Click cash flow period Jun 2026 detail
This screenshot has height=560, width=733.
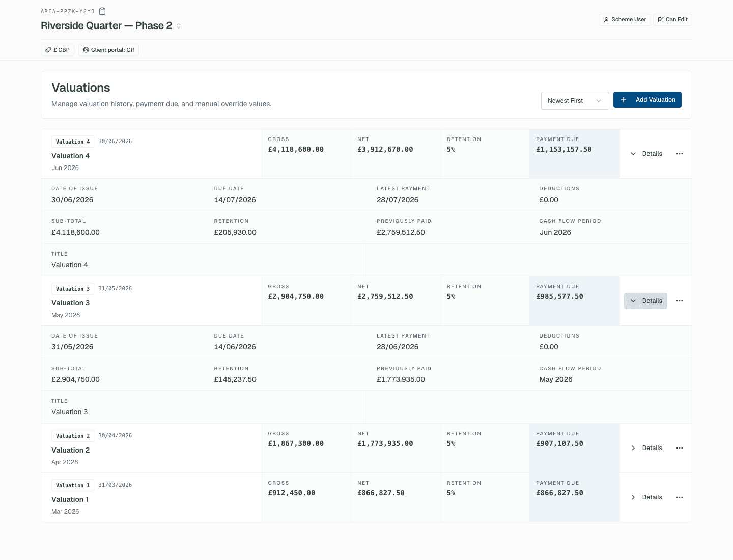pos(555,232)
